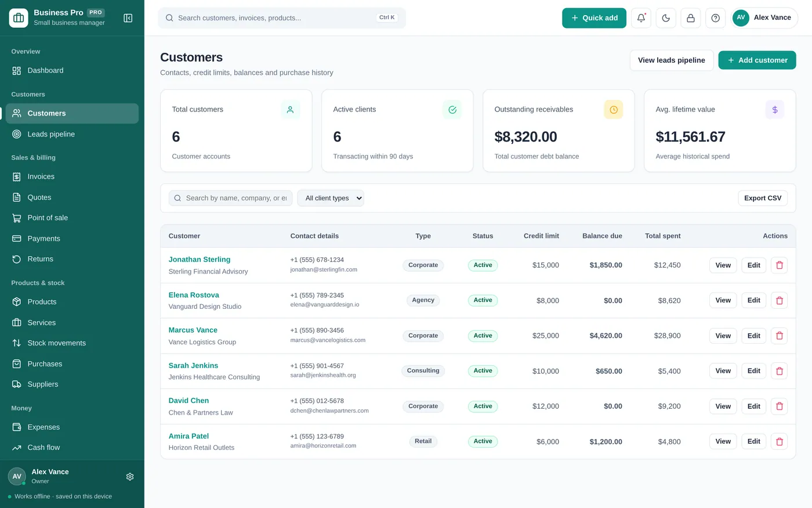Click the Active clients checkmark icon

pos(452,110)
